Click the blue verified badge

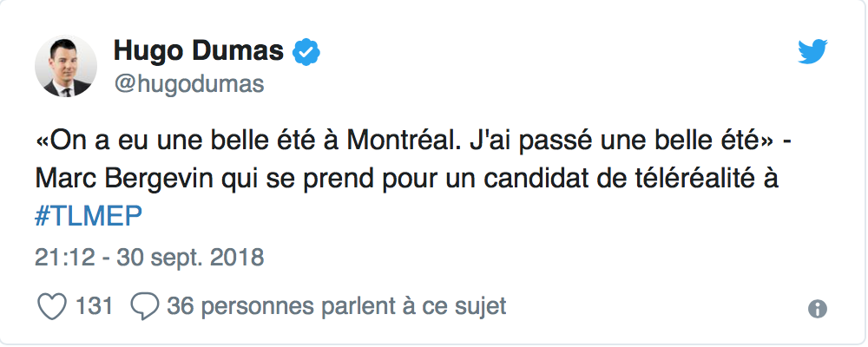(306, 53)
